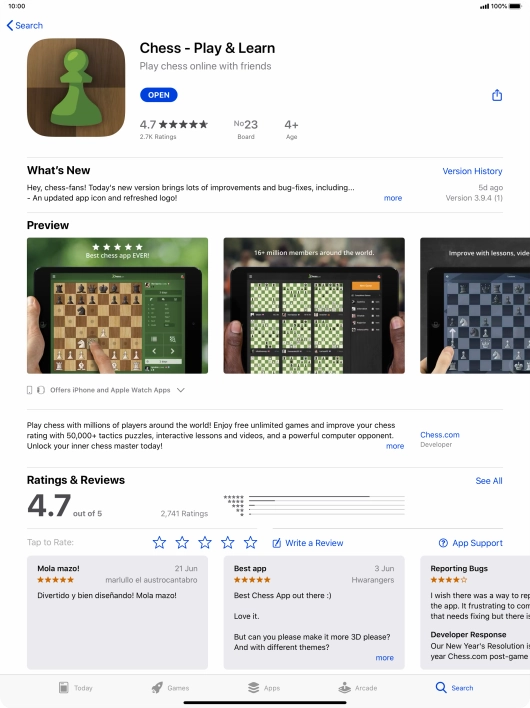Viewport: 530px width, 708px height.
Task: Rate the app three stars
Action: pos(205,542)
